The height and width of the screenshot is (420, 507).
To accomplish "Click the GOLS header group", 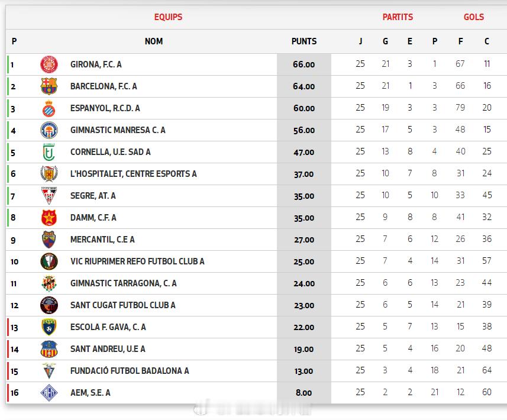I will point(473,17).
